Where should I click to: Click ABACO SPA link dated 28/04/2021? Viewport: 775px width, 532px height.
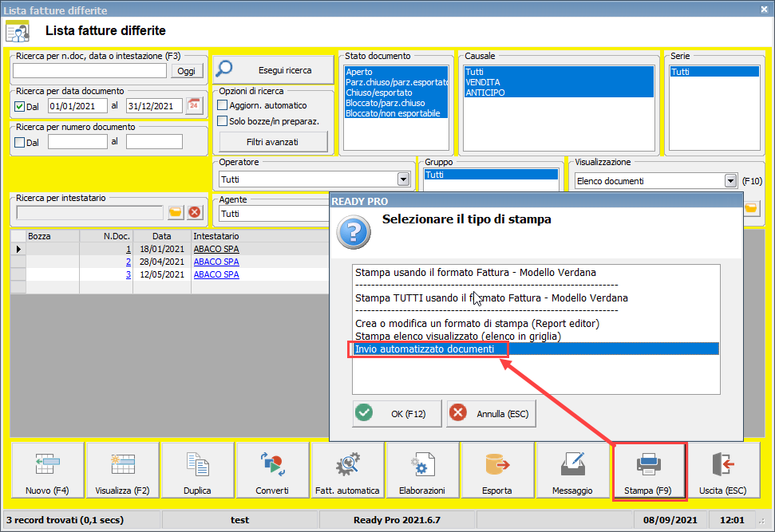(216, 262)
